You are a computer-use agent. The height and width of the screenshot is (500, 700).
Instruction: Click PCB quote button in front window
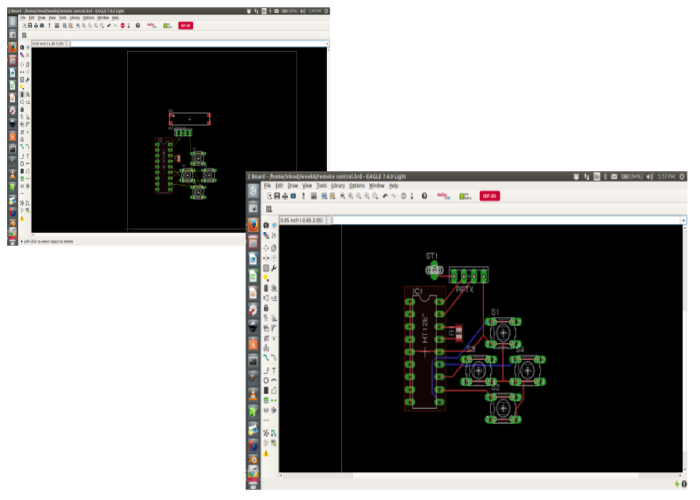[465, 196]
